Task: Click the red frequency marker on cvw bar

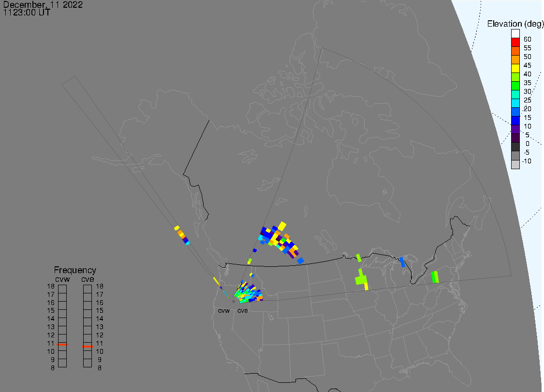Action: [x=62, y=345]
